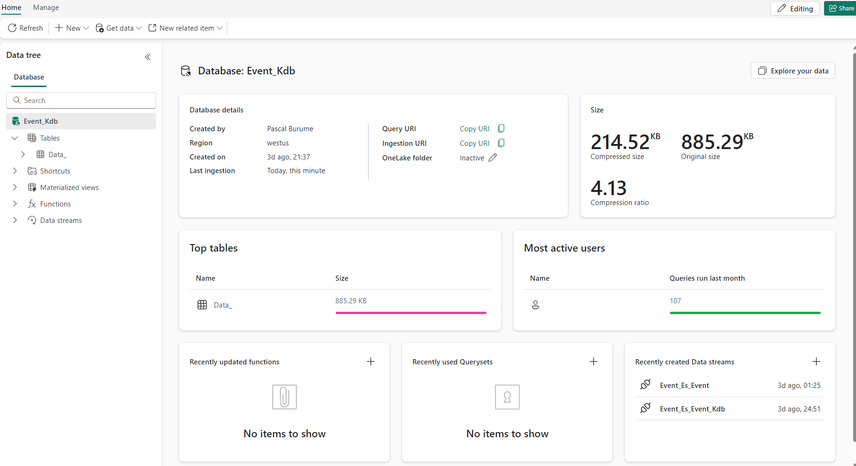Select the Database tab in Data tree
The image size is (856, 466).
click(x=29, y=77)
